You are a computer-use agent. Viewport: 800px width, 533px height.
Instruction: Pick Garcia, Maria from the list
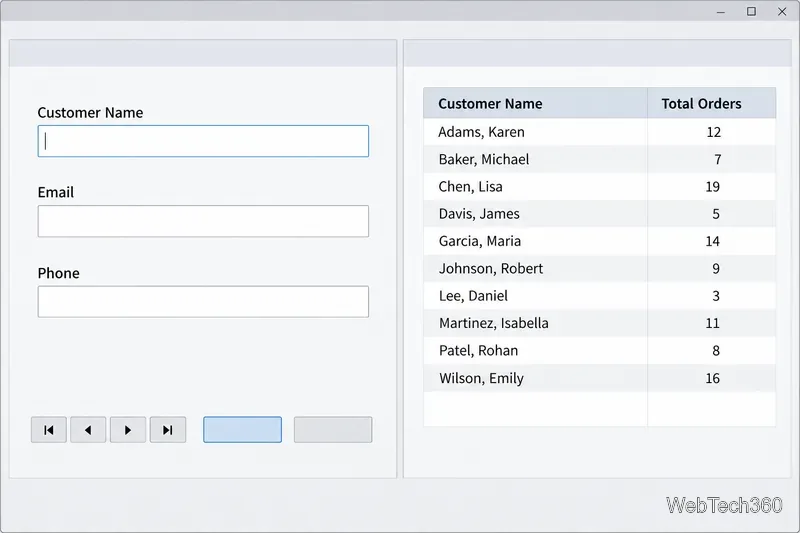point(599,241)
